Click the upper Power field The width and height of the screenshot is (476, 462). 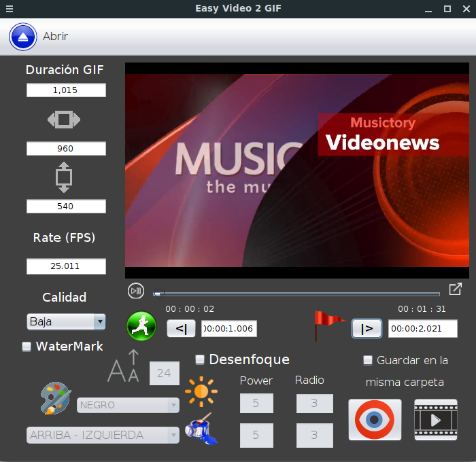coord(256,403)
